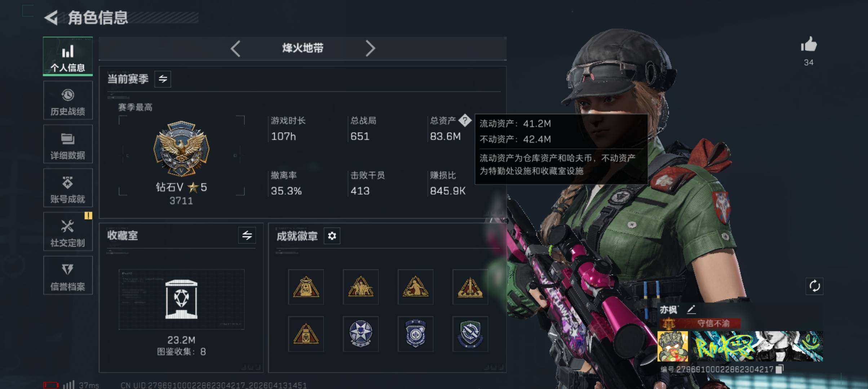Click the first gold triangle achievement badge

(x=306, y=287)
